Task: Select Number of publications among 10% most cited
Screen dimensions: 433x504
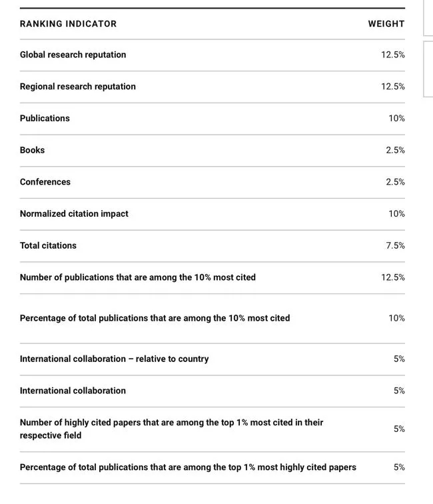Action: pyautogui.click(x=138, y=277)
